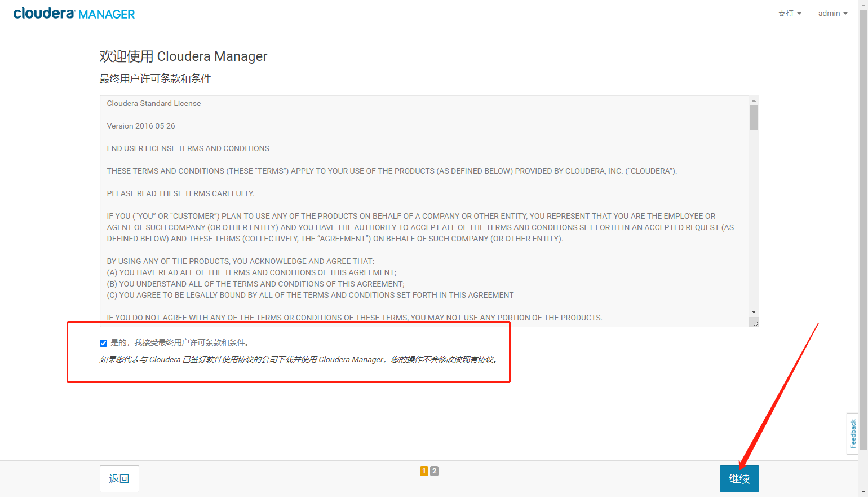Image resolution: width=868 pixels, height=497 pixels.
Task: Click '(C) YOU AGREE TO BE LEGALLY BOUND' line
Action: 311,295
